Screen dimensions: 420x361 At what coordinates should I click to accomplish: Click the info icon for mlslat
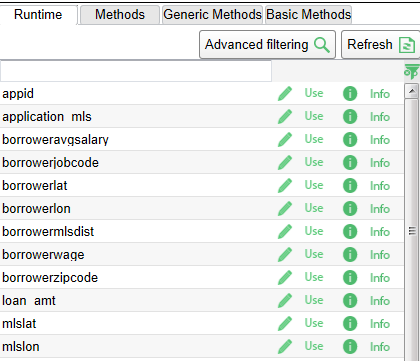(350, 324)
